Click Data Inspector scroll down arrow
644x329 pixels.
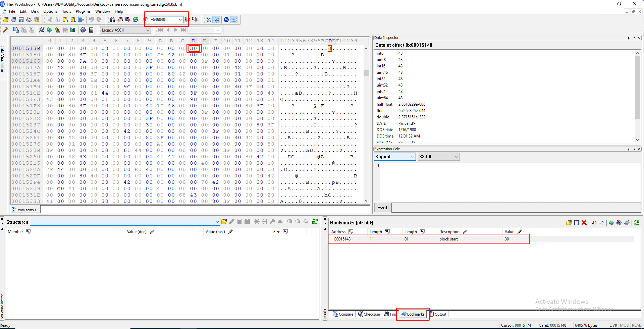pyautogui.click(x=638, y=140)
